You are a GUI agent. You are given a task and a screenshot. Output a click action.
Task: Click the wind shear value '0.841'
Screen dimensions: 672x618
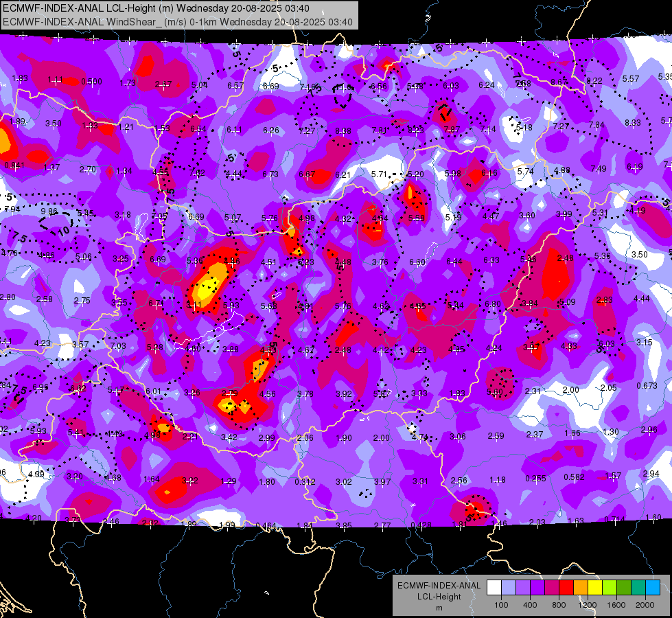14,165
